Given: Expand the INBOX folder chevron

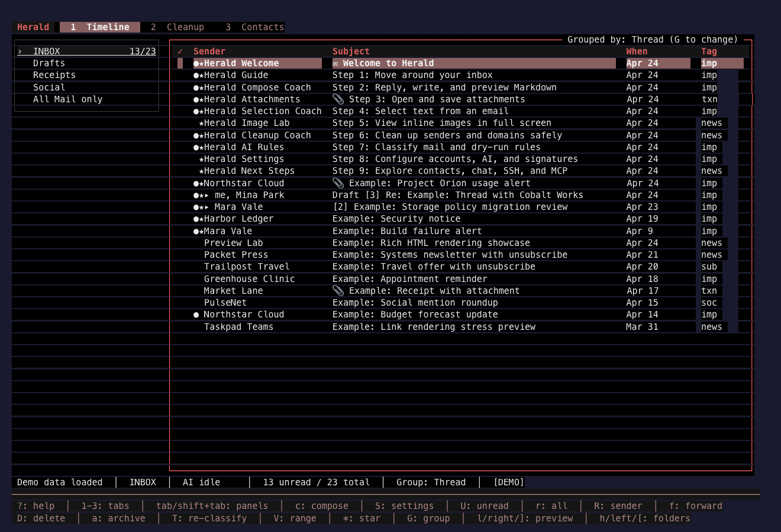Looking at the screenshot, I should (x=20, y=51).
